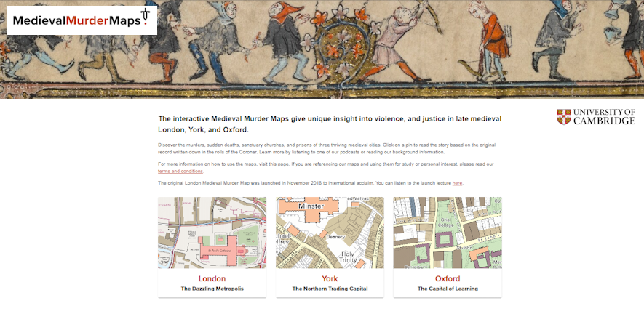Open the London map thumbnail
Image resolution: width=644 pixels, height=314 pixels.
(x=212, y=233)
